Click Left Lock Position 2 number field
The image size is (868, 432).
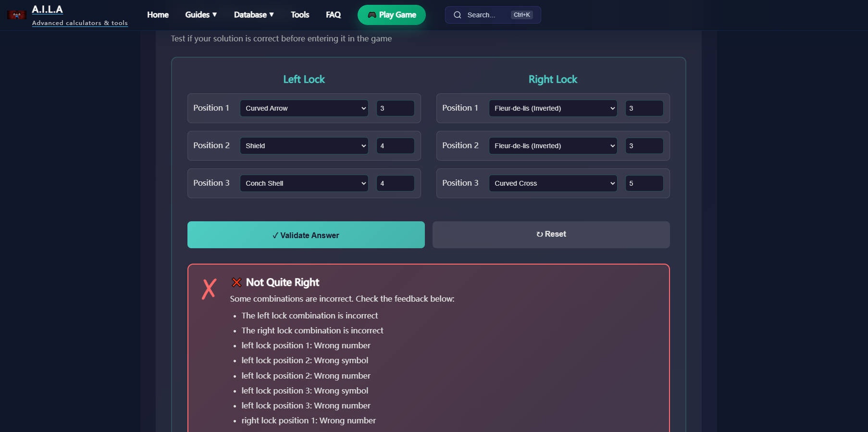pyautogui.click(x=396, y=146)
